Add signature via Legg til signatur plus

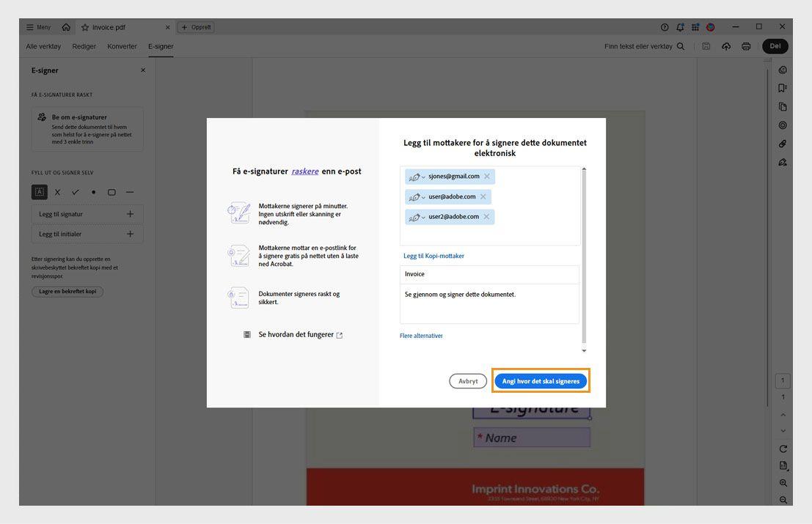(x=130, y=214)
